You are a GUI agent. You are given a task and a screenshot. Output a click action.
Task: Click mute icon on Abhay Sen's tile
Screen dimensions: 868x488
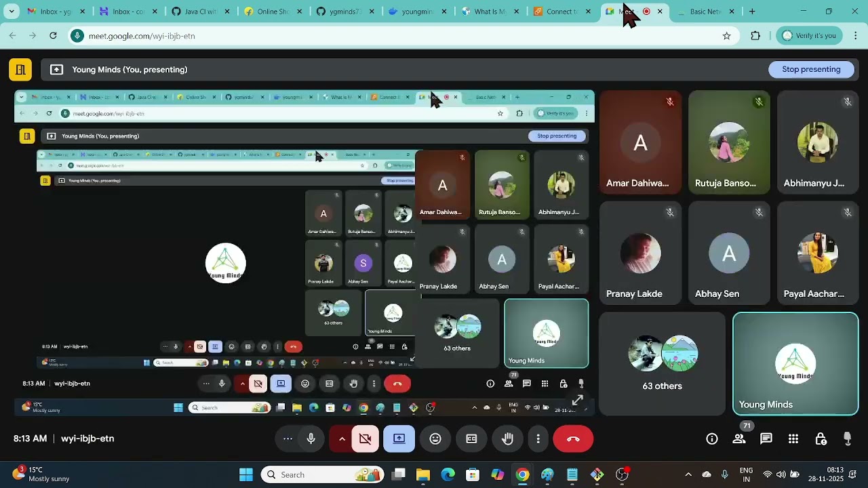click(x=759, y=212)
